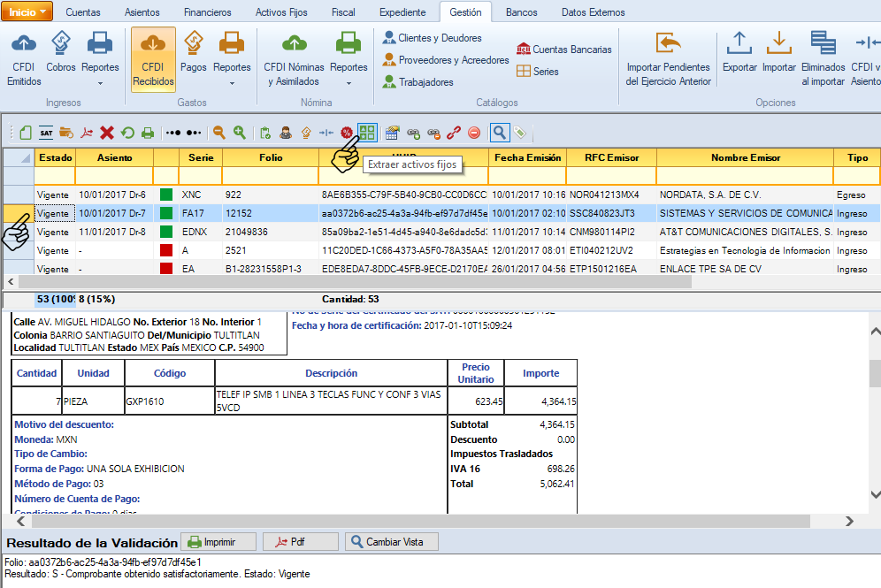This screenshot has width=881, height=588.
Task: Click the grid's horizontal scrollbar left arrow
Action: click(x=11, y=281)
